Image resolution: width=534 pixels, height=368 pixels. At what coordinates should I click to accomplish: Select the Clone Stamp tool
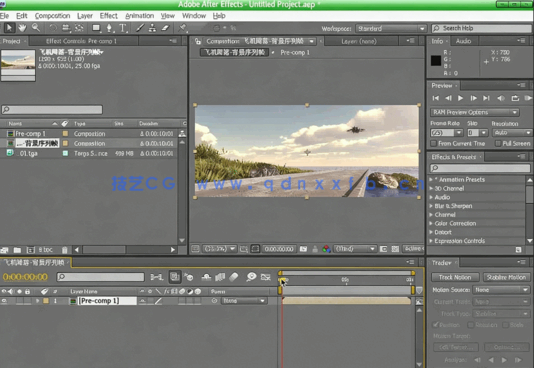152,28
